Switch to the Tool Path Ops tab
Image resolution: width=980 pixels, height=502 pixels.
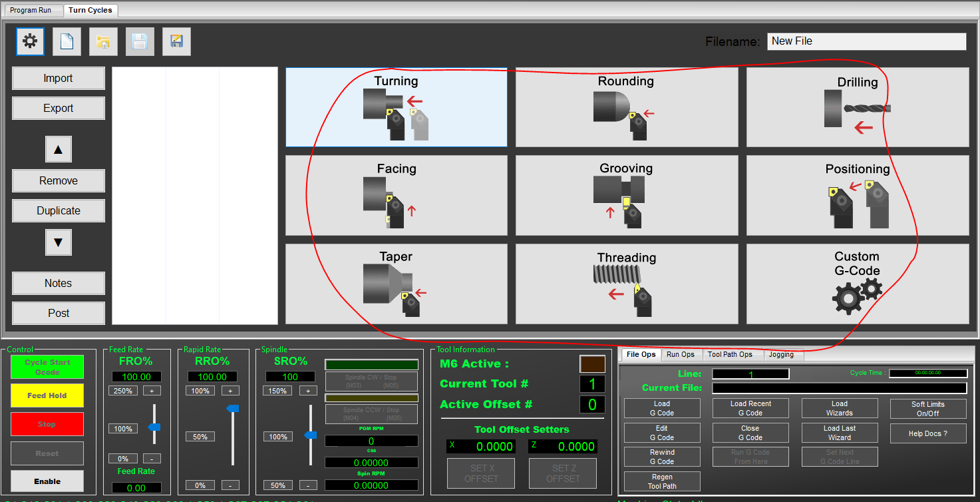click(x=730, y=354)
